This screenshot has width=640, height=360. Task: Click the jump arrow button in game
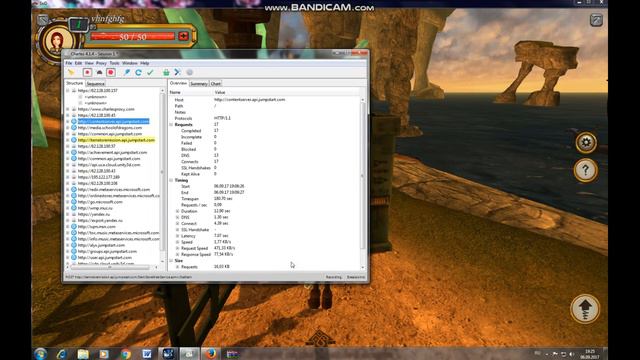tap(585, 309)
